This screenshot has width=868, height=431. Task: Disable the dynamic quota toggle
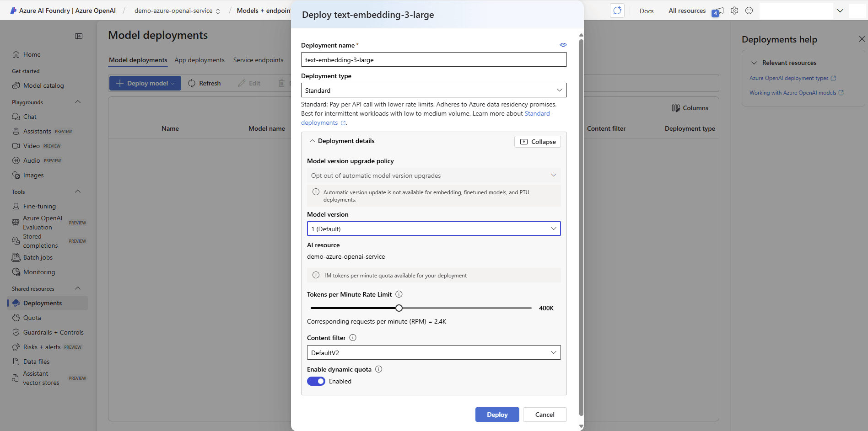(x=316, y=381)
